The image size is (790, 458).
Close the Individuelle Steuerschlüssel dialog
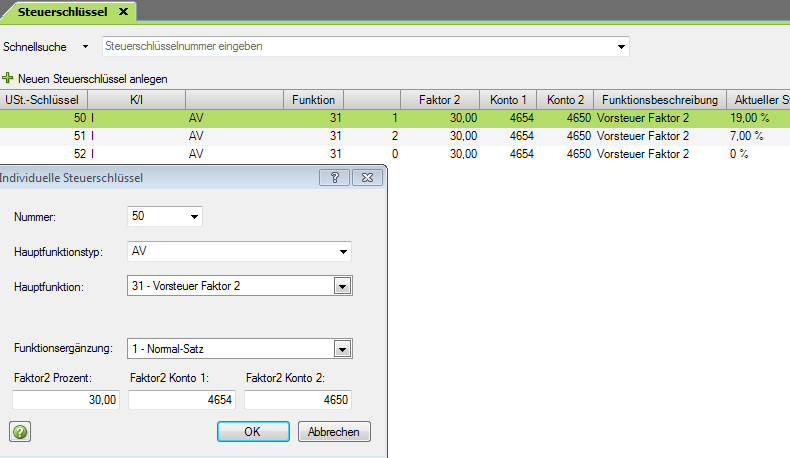tap(367, 177)
